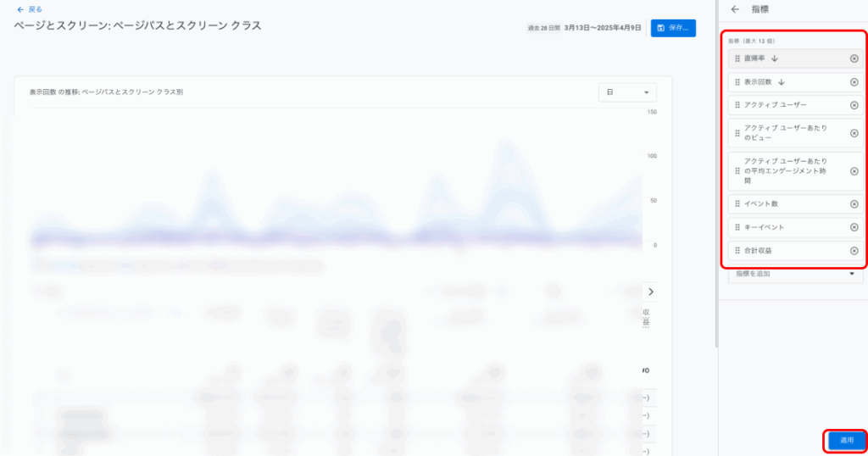This screenshot has height=456, width=868.
Task: Select the 直帰率 metric label
Action: (754, 58)
